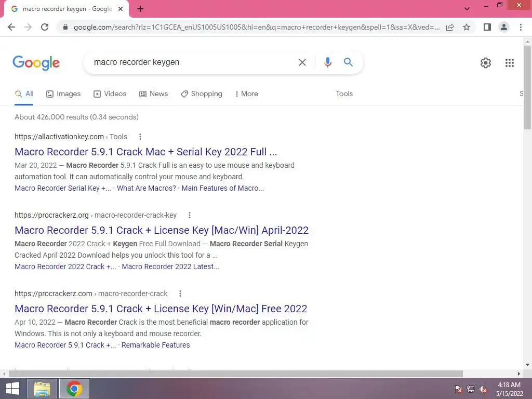Open 'Macro Recorder 5.9.1 Crack Mac + Serial Key' result
Viewport: 532px width, 399px height.
(x=146, y=152)
